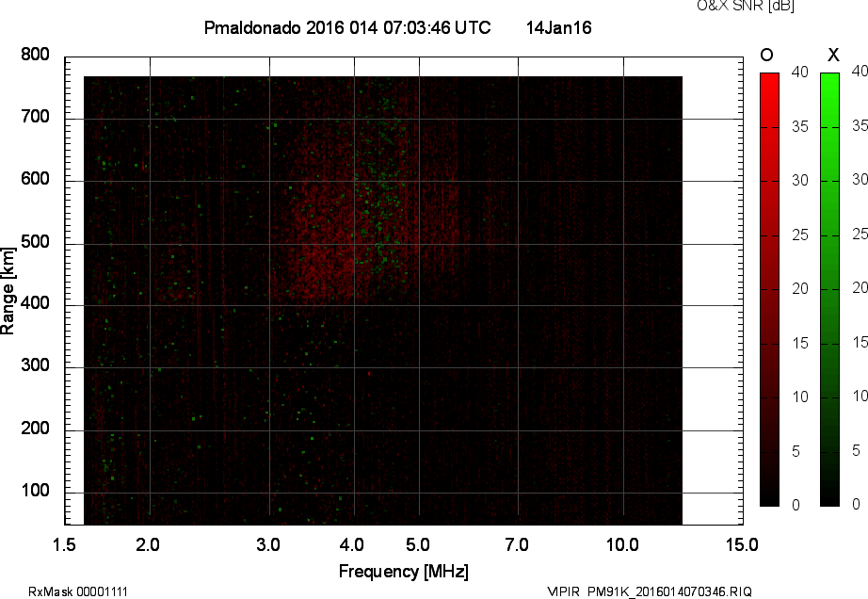Click the 10 value on the O colorbar
Screen dimensions: 868x599
800,397
